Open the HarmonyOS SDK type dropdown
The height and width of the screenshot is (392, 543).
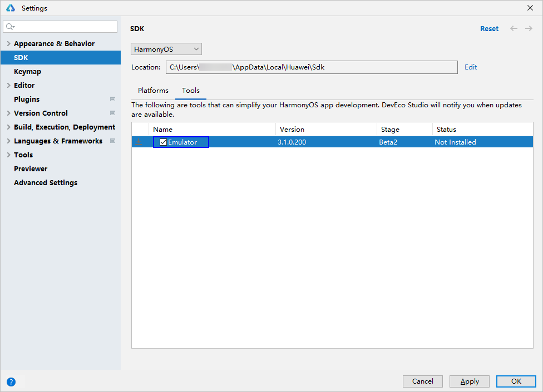pyautogui.click(x=166, y=49)
